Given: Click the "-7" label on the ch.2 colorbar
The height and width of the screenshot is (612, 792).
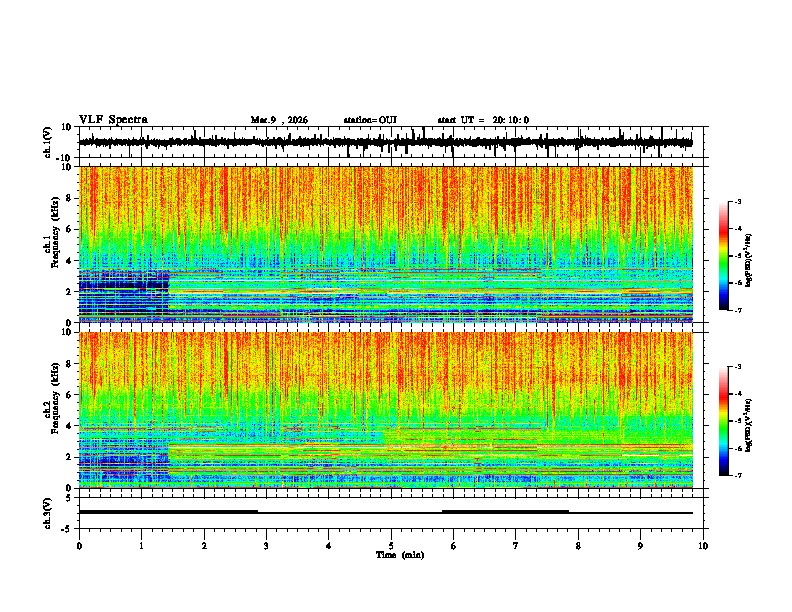Looking at the screenshot, I should [737, 475].
